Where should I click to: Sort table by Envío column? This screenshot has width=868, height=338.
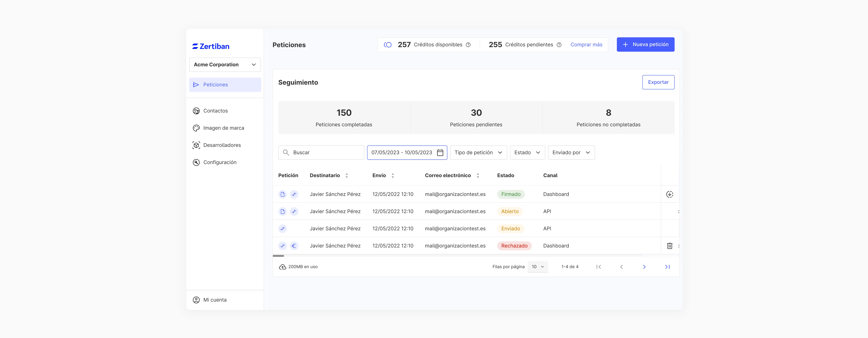tap(393, 176)
